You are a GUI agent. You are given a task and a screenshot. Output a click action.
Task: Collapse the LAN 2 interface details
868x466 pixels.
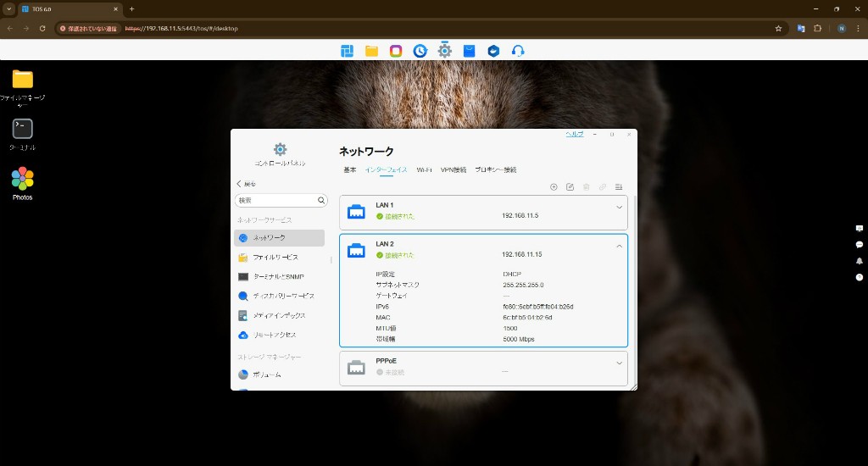(x=619, y=247)
